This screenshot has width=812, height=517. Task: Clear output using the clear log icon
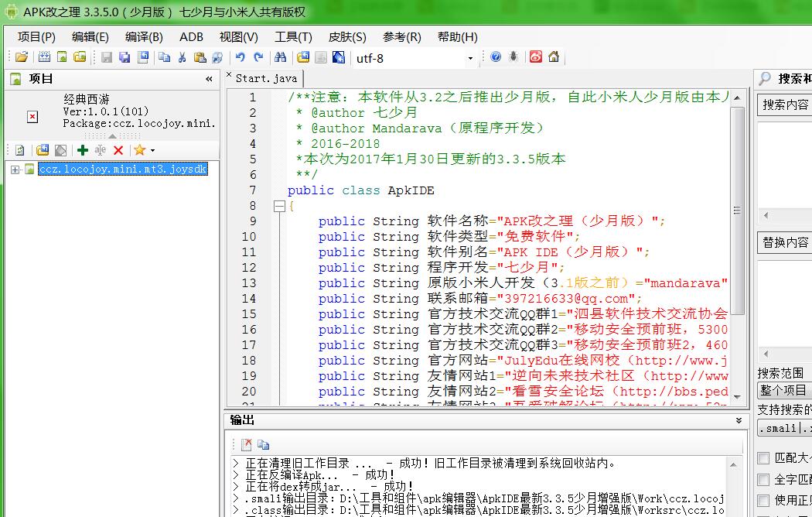click(x=246, y=444)
